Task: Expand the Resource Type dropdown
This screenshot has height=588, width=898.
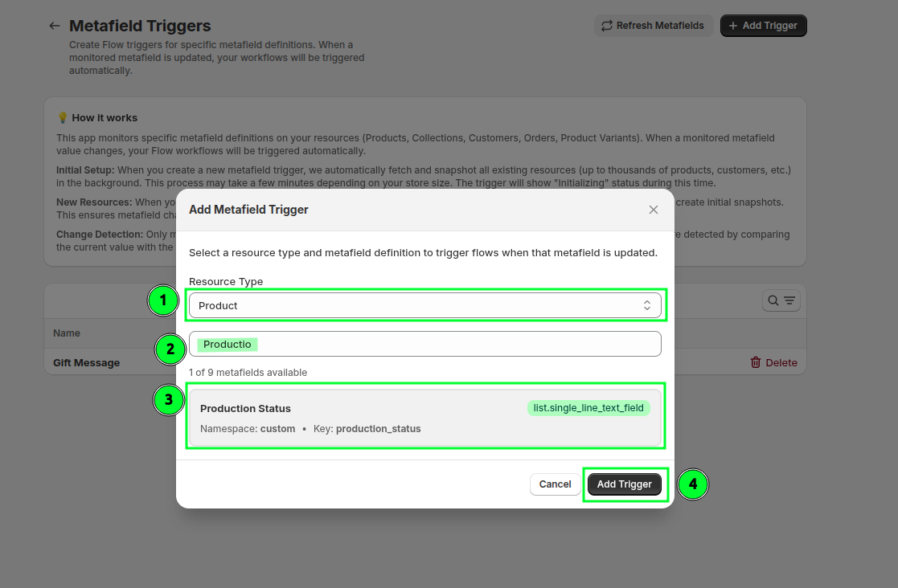Action: pos(424,305)
